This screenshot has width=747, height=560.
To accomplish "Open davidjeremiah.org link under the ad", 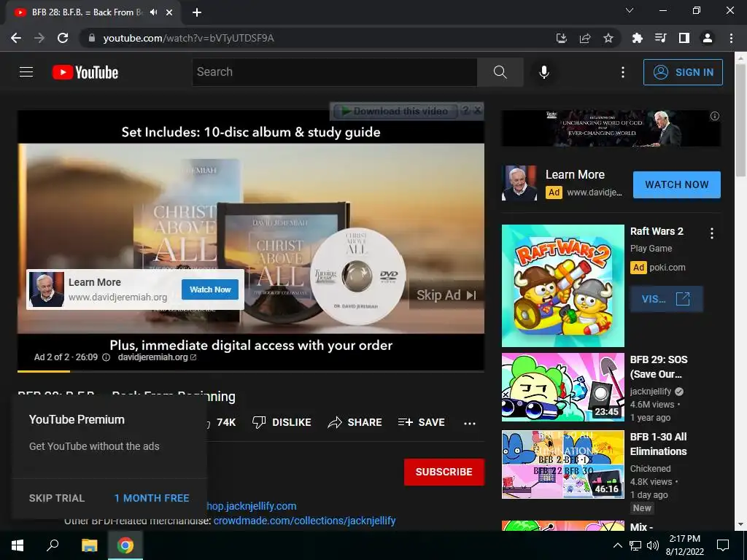I will click(158, 357).
